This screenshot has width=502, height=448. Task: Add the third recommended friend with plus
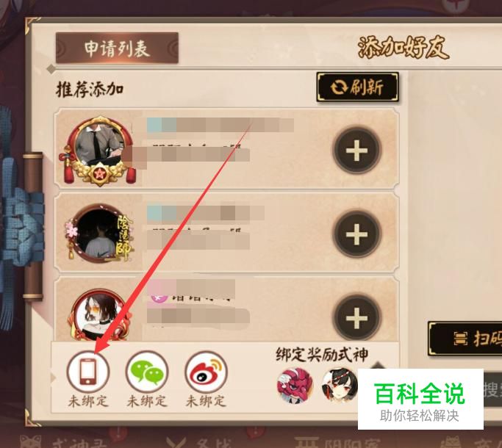(357, 318)
